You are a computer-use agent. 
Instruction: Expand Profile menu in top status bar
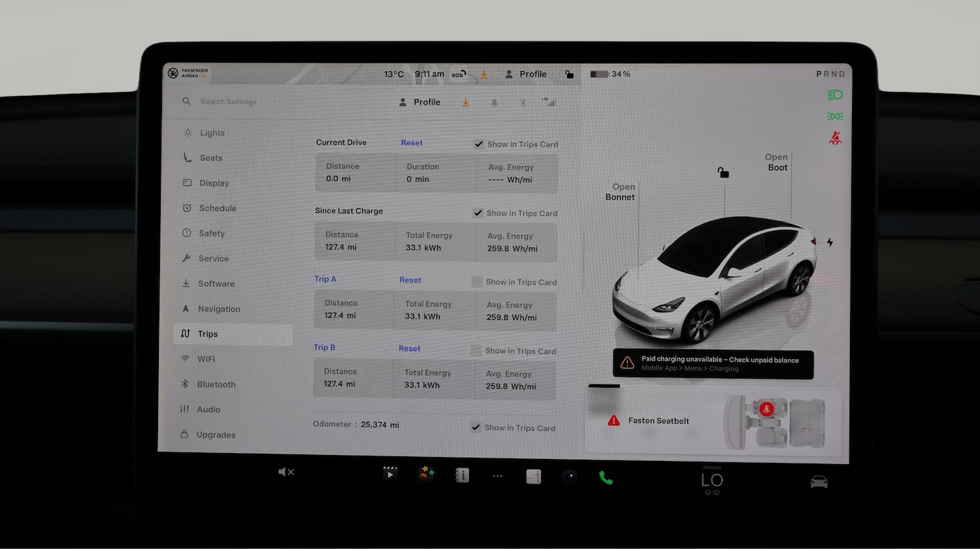[526, 74]
